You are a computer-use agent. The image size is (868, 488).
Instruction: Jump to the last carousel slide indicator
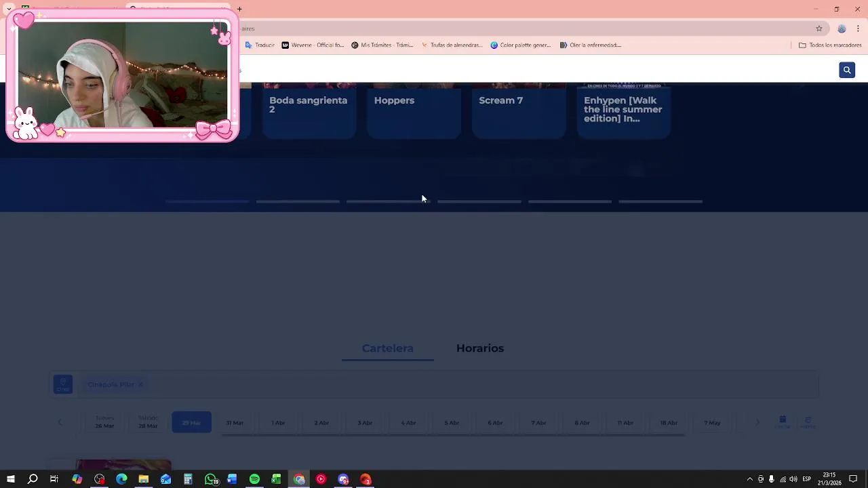click(x=660, y=201)
